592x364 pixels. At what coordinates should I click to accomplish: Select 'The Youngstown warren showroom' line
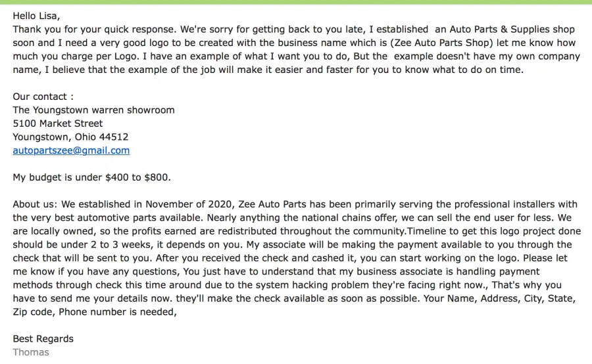point(93,110)
